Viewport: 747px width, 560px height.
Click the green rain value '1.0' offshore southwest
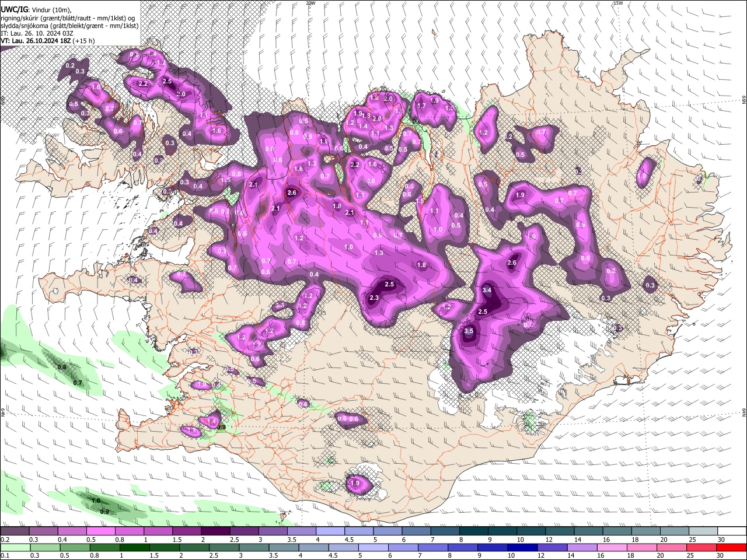coord(96,501)
